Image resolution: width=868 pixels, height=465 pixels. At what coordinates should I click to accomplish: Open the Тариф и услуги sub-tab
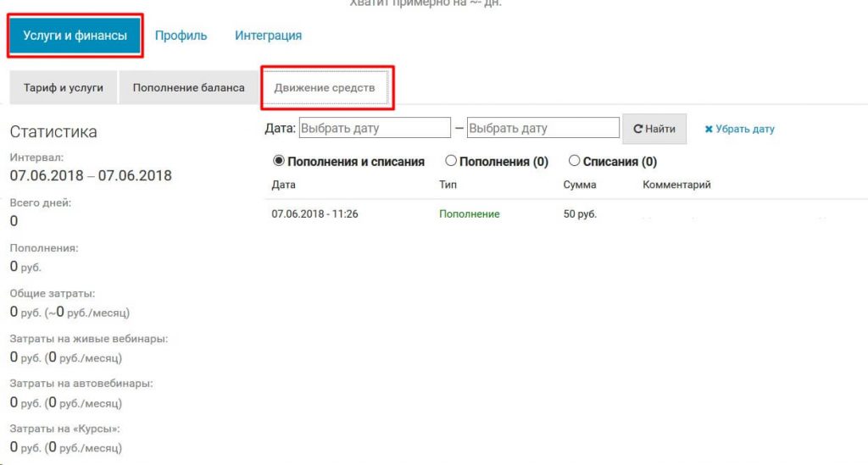64,88
